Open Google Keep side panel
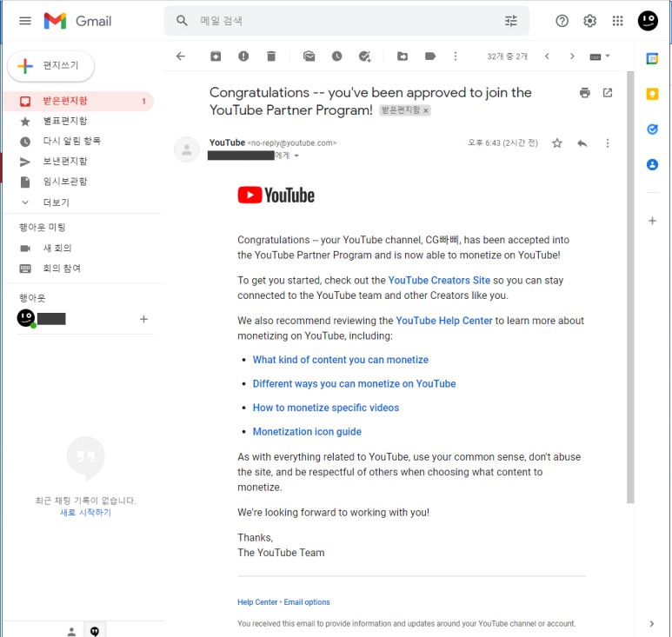672x637 pixels. (652, 94)
